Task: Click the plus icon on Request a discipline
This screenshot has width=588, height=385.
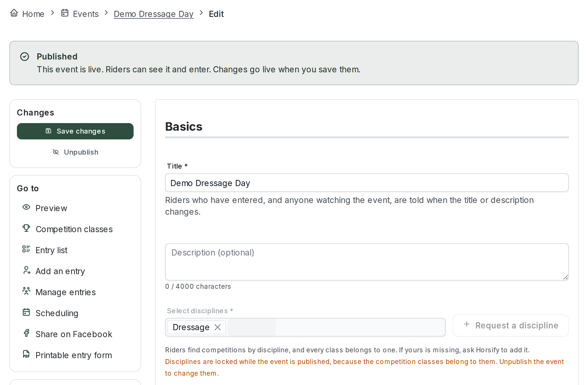Action: click(467, 324)
